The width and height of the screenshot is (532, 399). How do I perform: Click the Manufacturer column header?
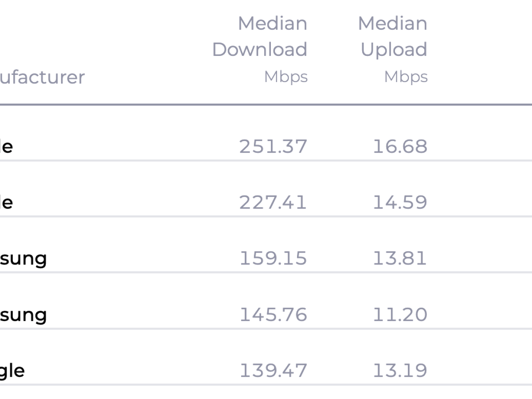pos(42,77)
